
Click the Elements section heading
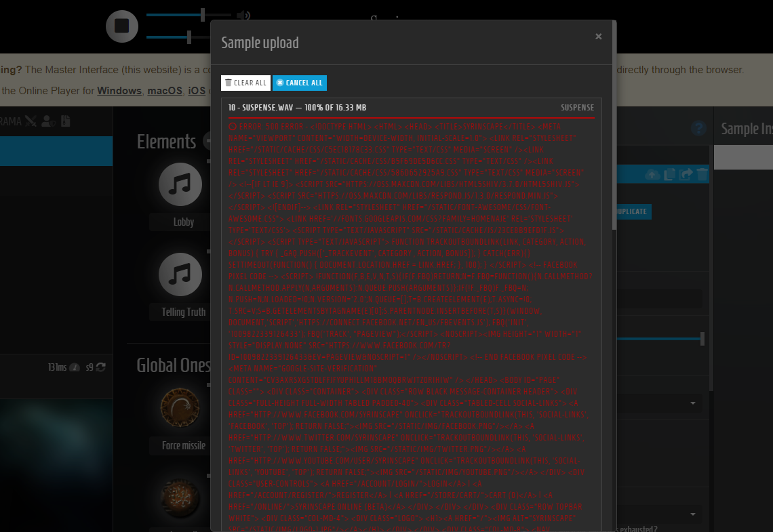click(166, 142)
